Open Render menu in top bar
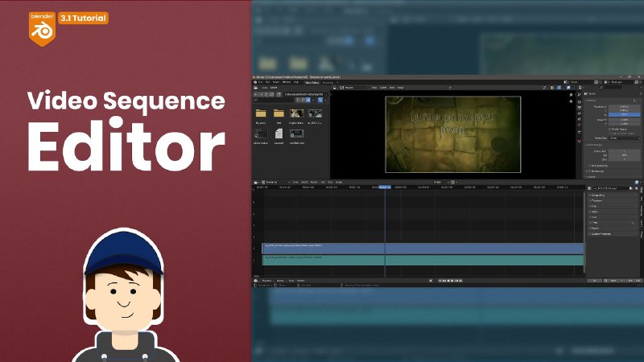Screen dimensions: 644x362 coord(276,82)
